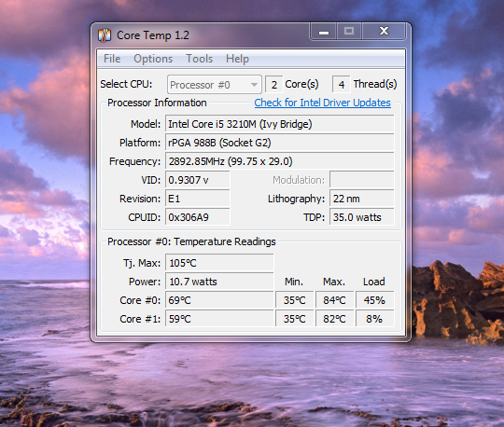Expand the Processor #0 dropdown
The width and height of the screenshot is (504, 427).
point(215,85)
